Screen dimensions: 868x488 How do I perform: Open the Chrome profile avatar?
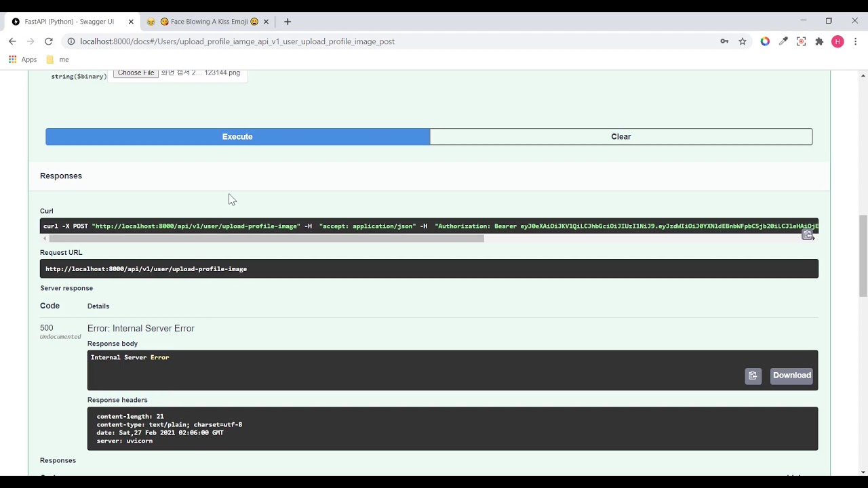(837, 41)
